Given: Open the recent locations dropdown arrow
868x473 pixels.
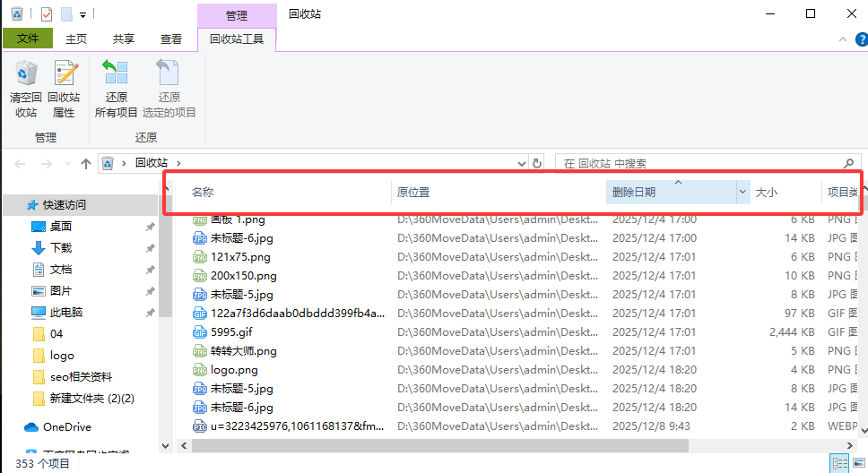Looking at the screenshot, I should (x=67, y=164).
